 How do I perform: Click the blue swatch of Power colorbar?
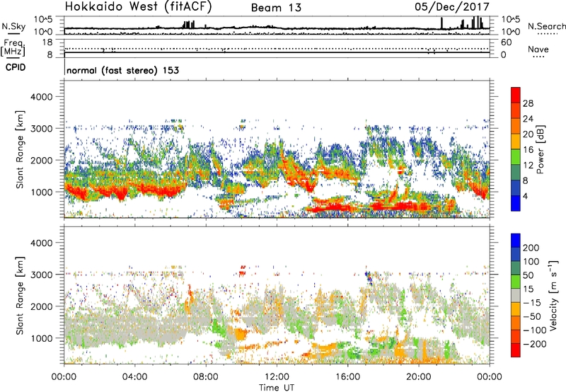pyautogui.click(x=516, y=203)
